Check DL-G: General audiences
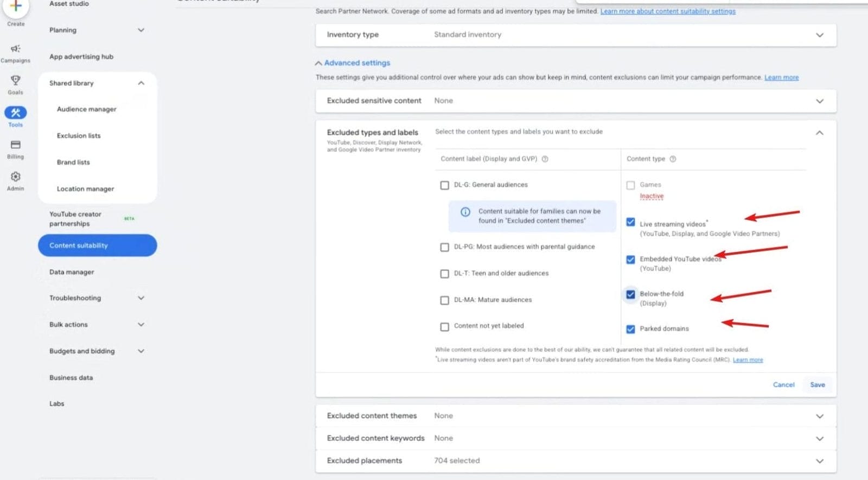 [445, 185]
